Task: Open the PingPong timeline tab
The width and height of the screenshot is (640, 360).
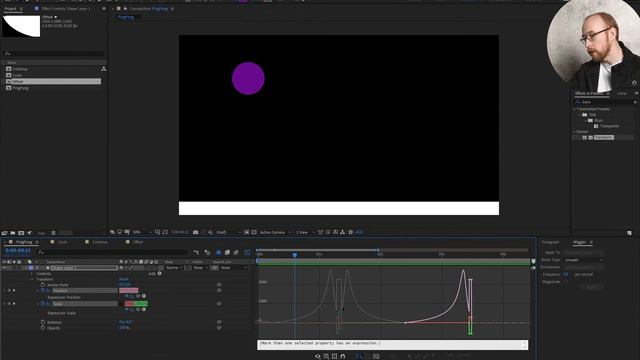Action: point(24,242)
